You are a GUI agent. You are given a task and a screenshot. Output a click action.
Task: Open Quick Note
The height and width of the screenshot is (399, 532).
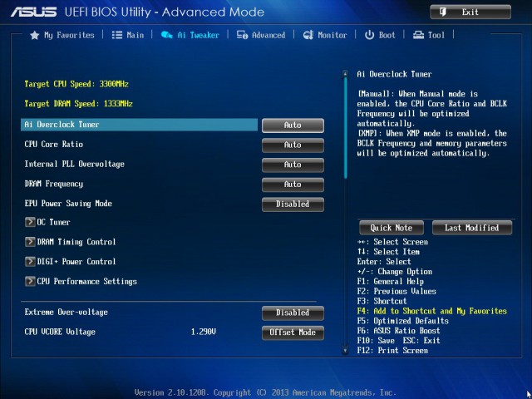392,228
